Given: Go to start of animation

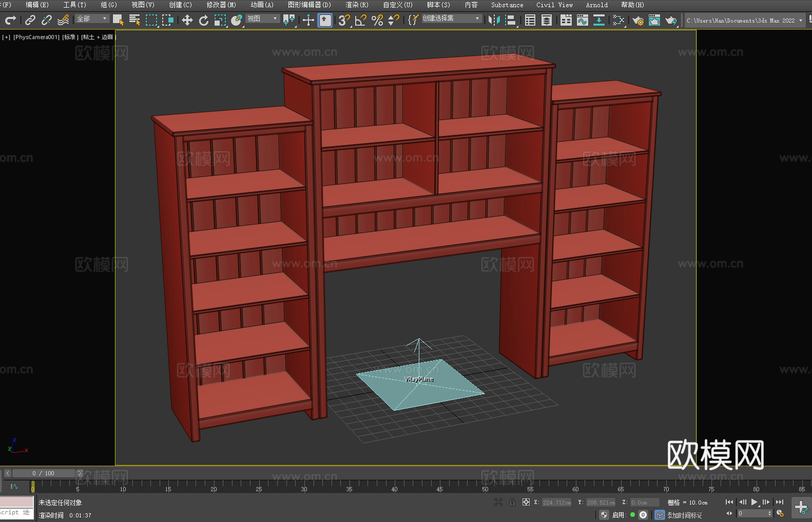Looking at the screenshot, I should tap(729, 502).
